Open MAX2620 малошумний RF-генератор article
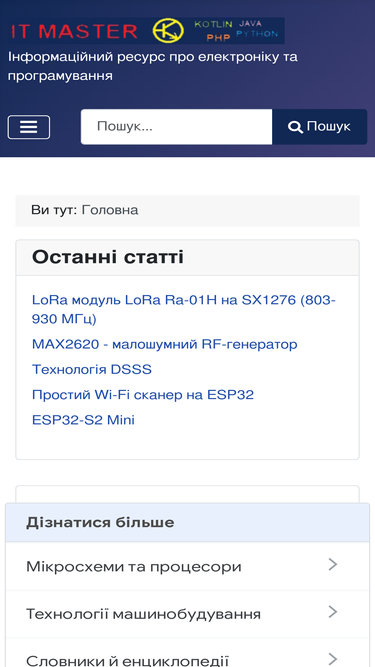Viewport: 375px width, 667px height. click(165, 344)
